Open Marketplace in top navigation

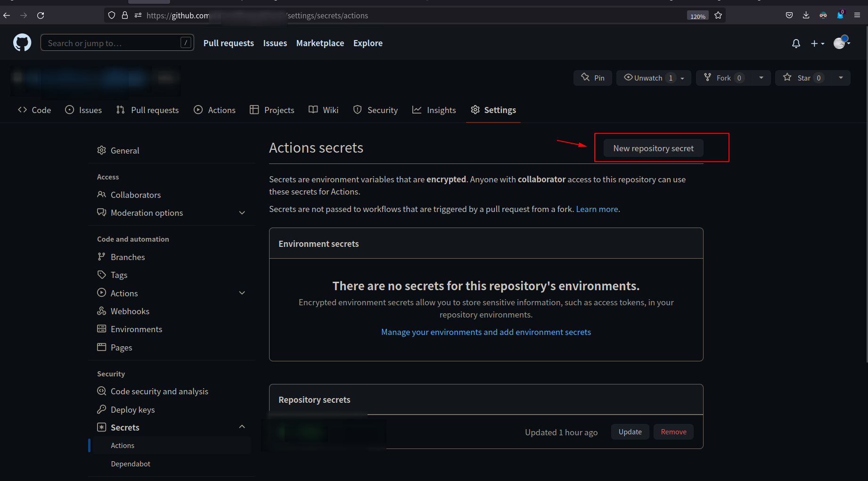coord(320,43)
